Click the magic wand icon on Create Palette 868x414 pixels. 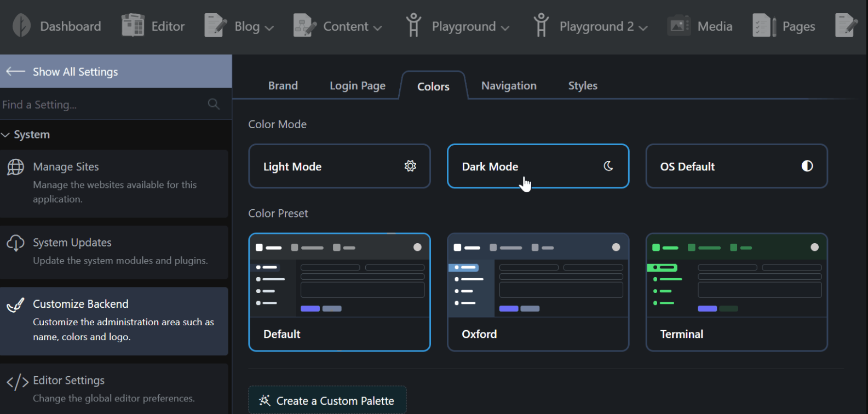(x=265, y=400)
